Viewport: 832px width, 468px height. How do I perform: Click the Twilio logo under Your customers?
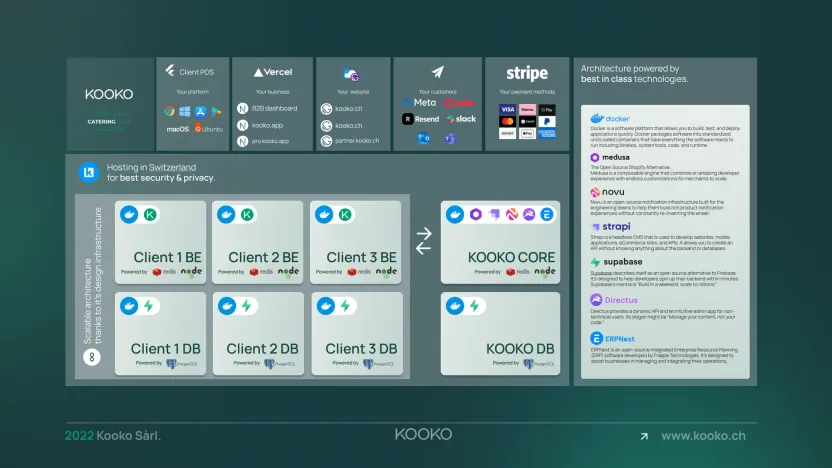(x=459, y=103)
